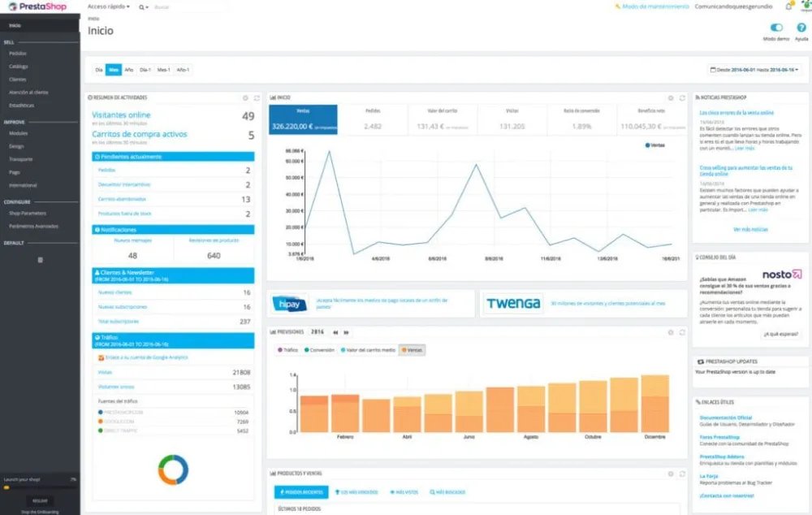
Task: Open Los más vendidos tab
Action: (x=356, y=492)
